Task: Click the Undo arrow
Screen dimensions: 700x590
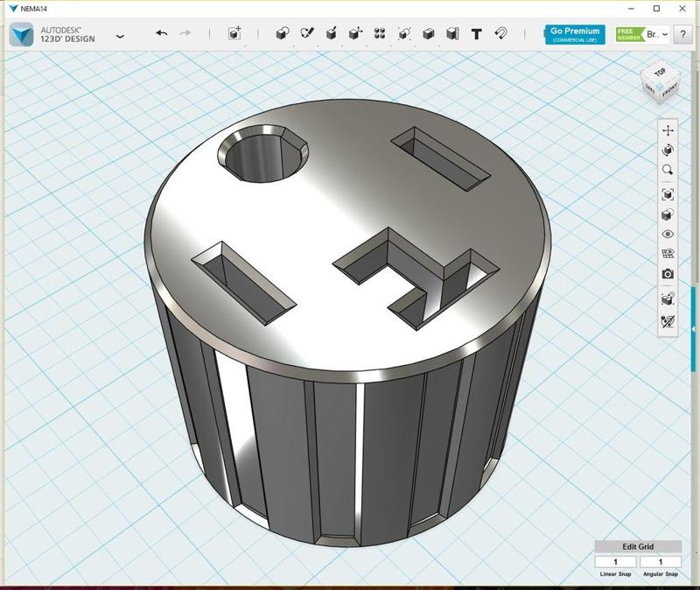Action: point(161,33)
